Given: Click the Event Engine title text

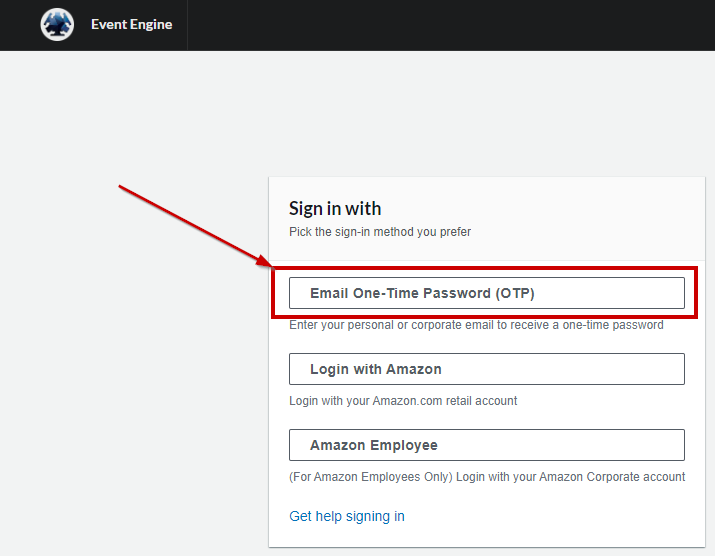Looking at the screenshot, I should pos(131,25).
